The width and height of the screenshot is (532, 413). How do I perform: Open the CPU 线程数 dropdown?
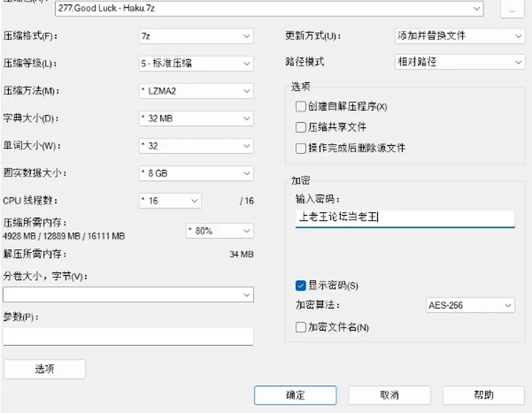click(170, 201)
